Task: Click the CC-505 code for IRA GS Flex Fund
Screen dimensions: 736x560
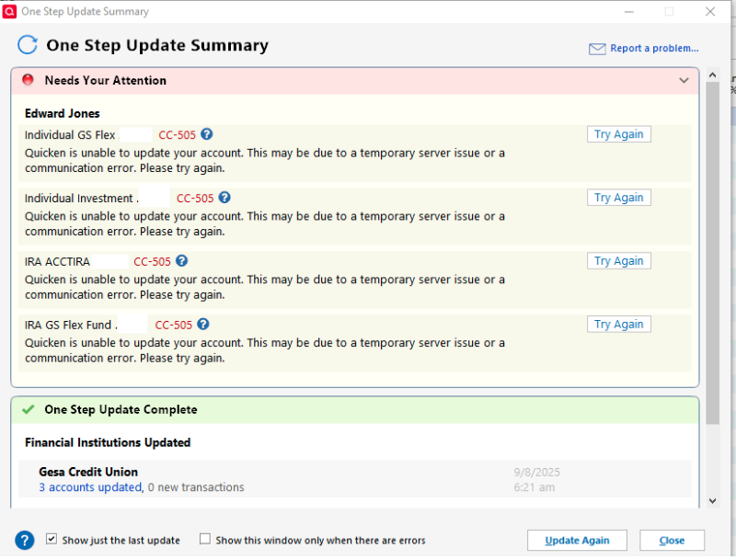Action: [173, 325]
